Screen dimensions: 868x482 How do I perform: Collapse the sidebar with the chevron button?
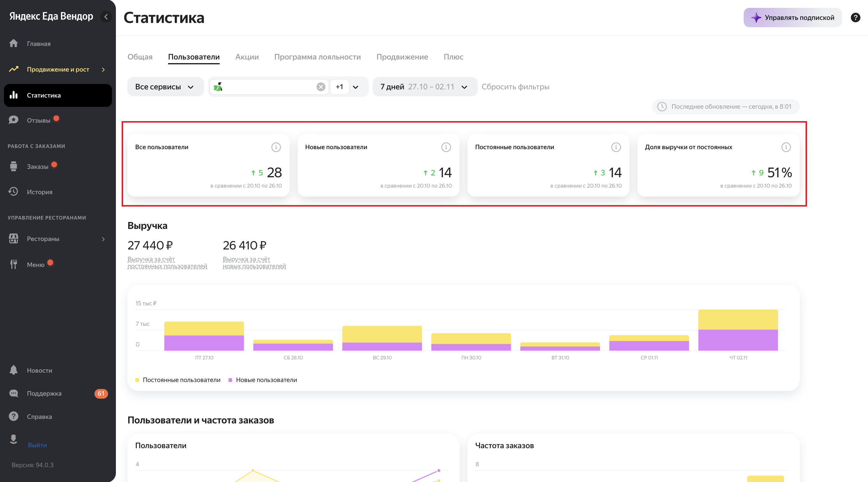click(106, 17)
